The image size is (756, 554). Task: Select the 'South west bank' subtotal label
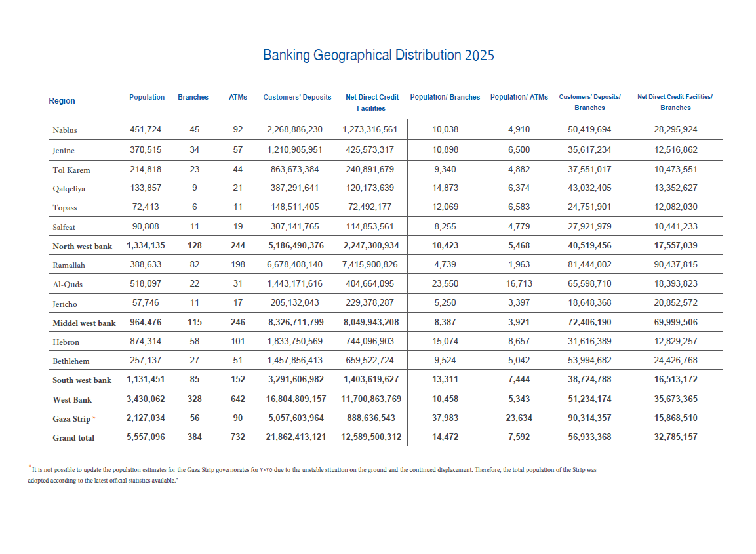(x=82, y=380)
